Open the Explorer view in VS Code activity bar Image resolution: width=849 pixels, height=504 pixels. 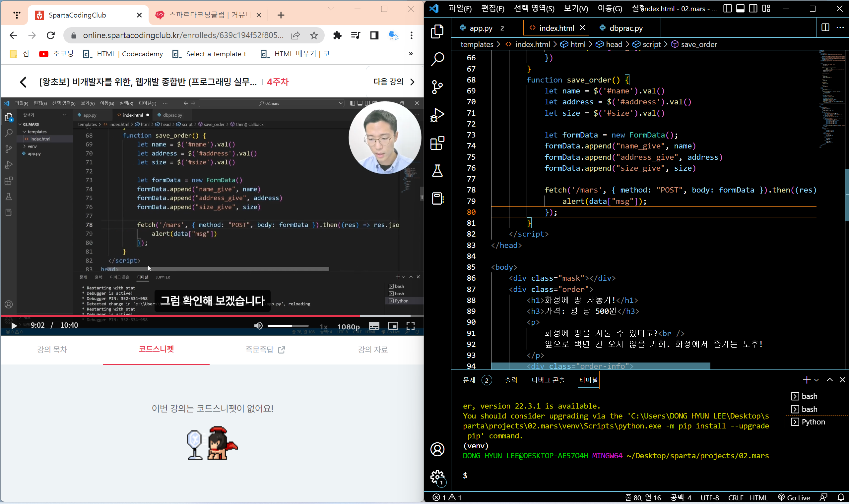tap(437, 31)
